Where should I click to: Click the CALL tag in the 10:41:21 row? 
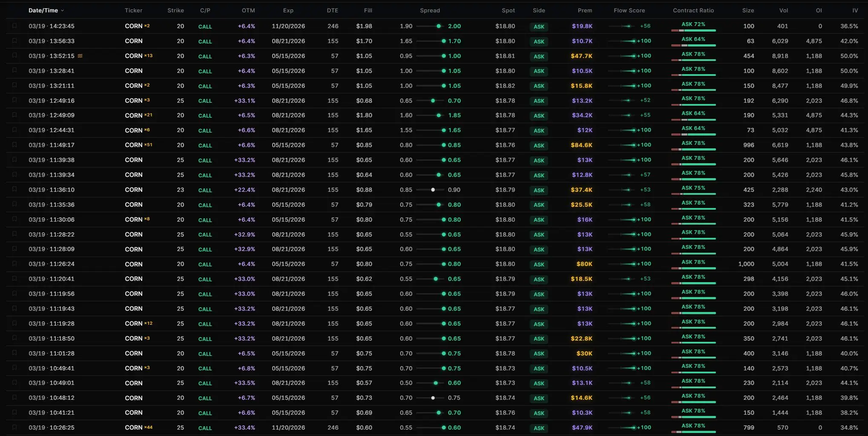point(205,413)
